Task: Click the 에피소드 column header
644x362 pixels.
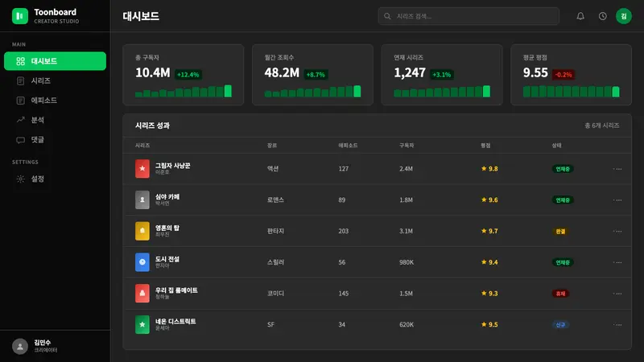Action: point(348,146)
